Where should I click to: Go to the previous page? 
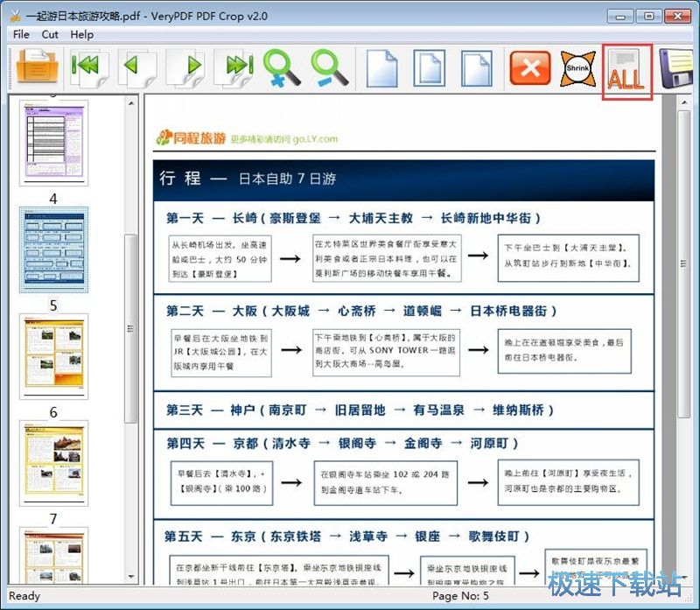[x=137, y=67]
